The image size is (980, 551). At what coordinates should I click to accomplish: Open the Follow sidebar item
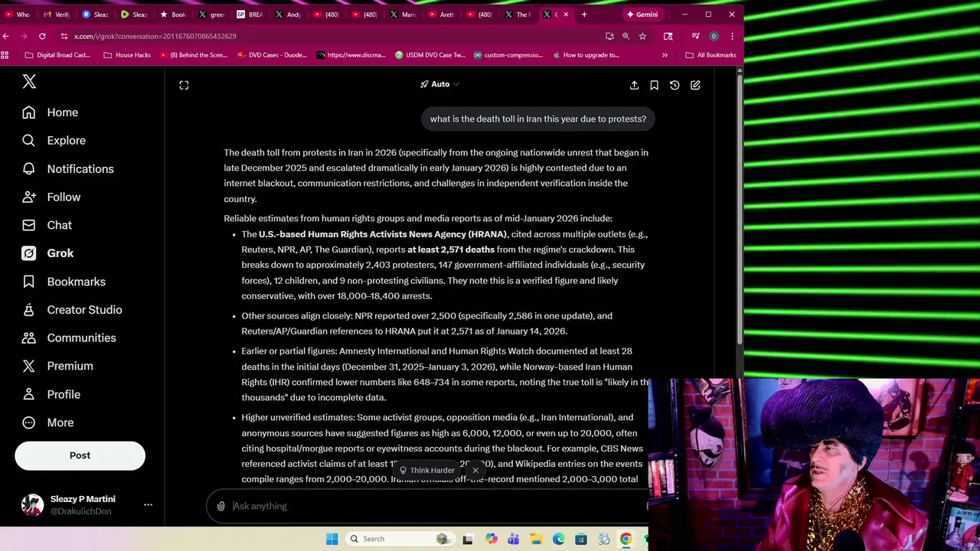point(51,197)
